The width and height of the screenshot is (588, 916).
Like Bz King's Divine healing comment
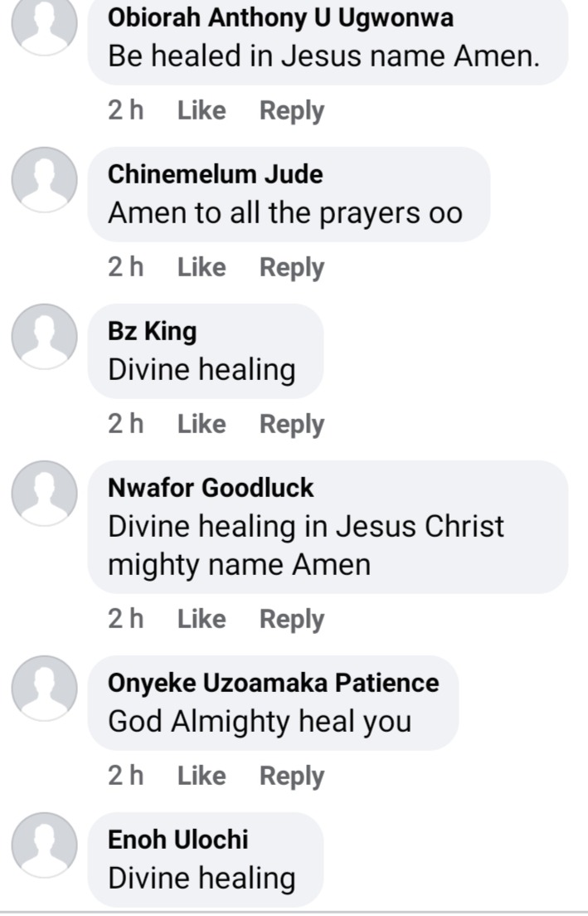point(202,424)
